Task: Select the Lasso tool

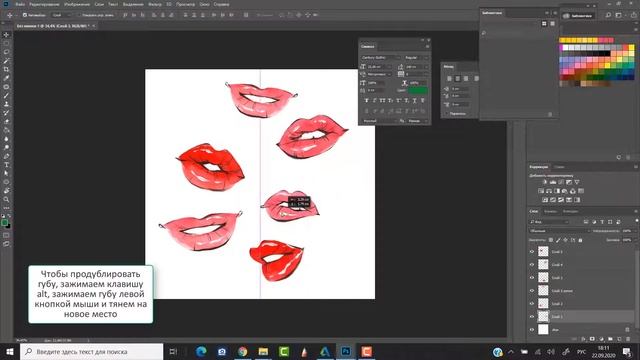Action: click(x=6, y=52)
